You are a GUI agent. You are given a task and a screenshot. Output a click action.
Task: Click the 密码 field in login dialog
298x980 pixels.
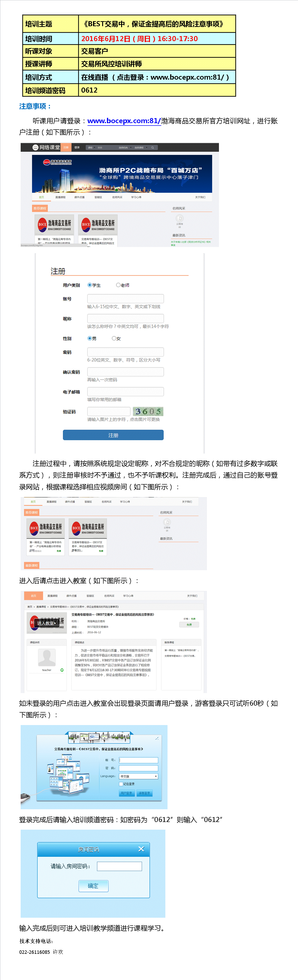pos(138,768)
